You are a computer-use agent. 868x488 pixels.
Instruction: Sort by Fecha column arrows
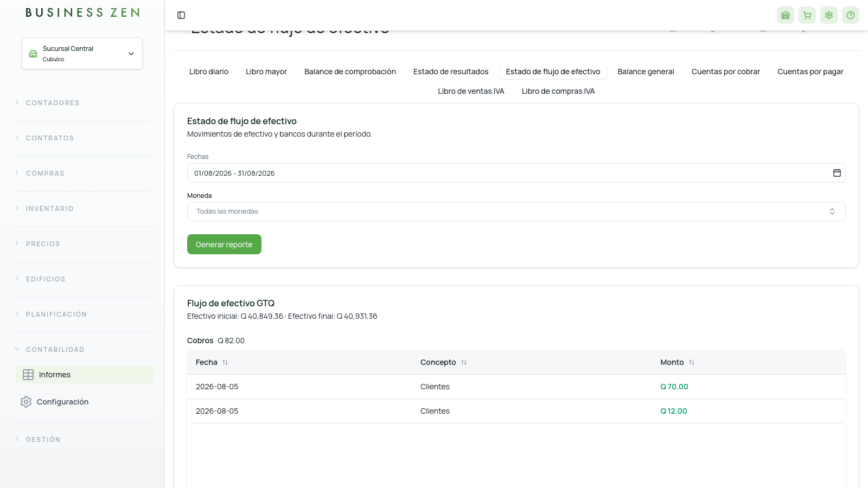click(225, 362)
